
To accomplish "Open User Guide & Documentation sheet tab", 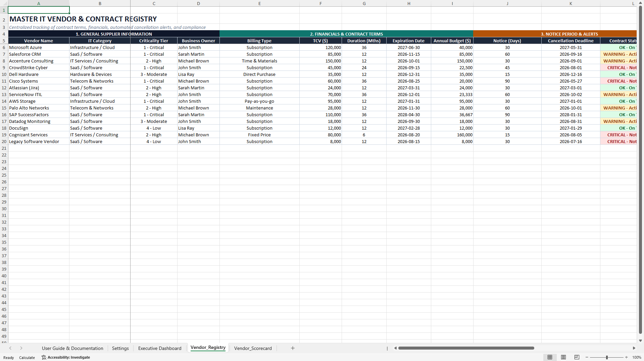I will [x=72, y=348].
